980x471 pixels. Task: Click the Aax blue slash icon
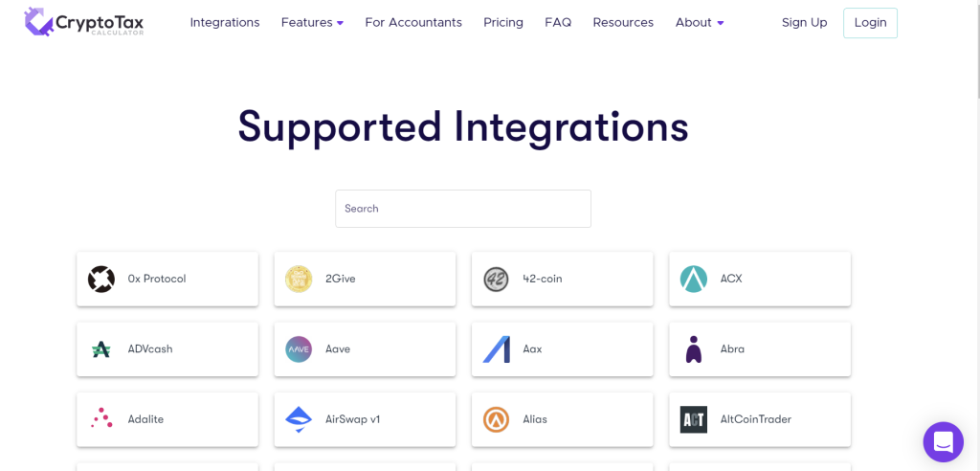tap(497, 349)
